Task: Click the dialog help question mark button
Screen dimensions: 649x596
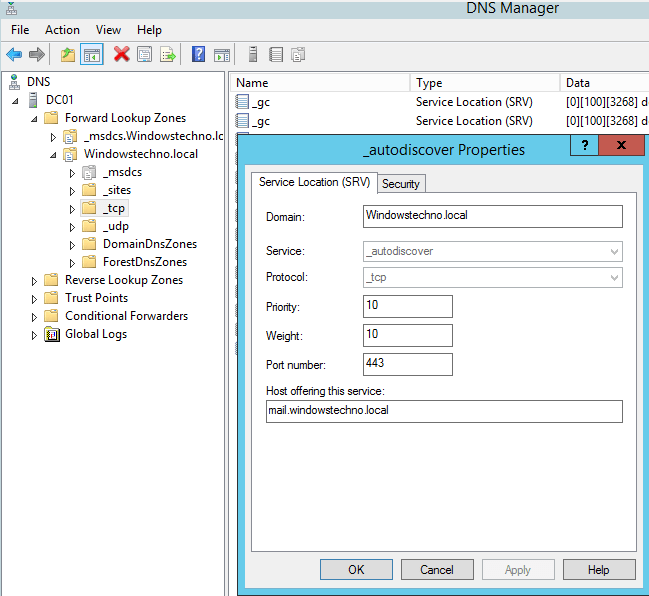Action: click(584, 145)
